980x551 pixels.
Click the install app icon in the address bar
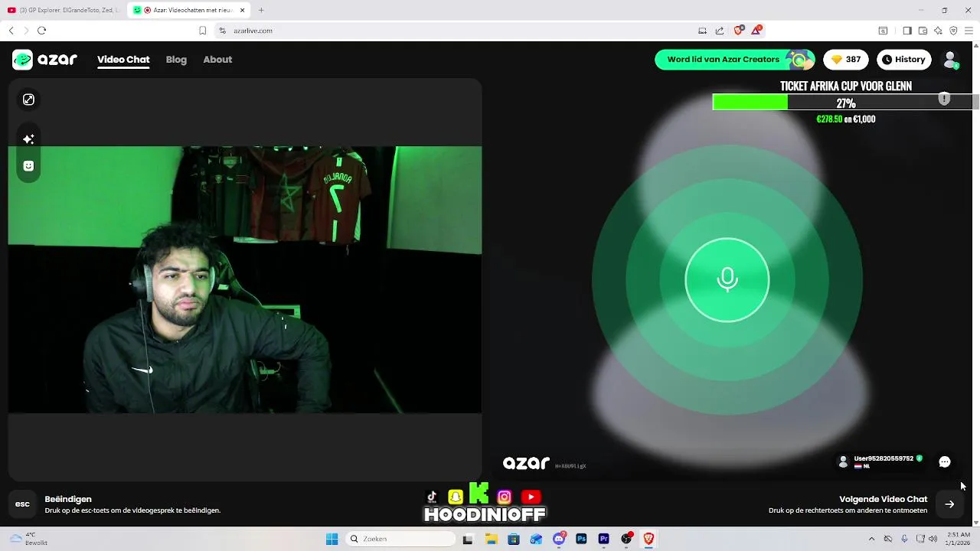coord(702,31)
